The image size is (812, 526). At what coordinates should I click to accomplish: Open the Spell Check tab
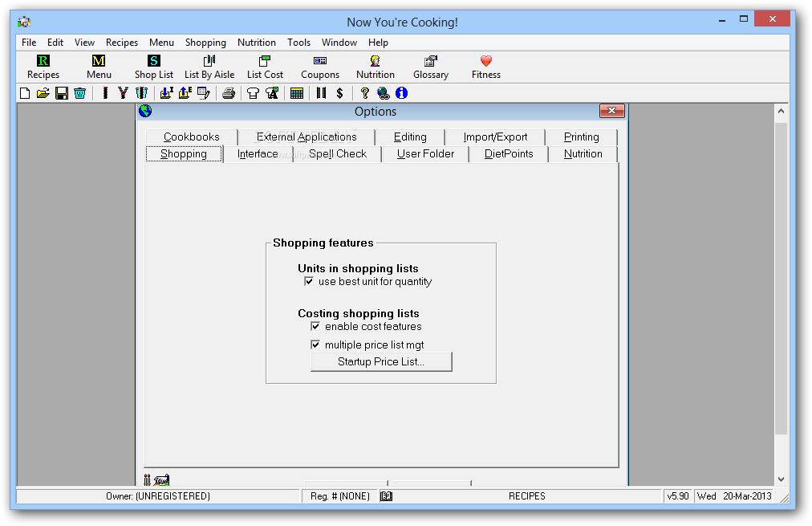coord(338,154)
